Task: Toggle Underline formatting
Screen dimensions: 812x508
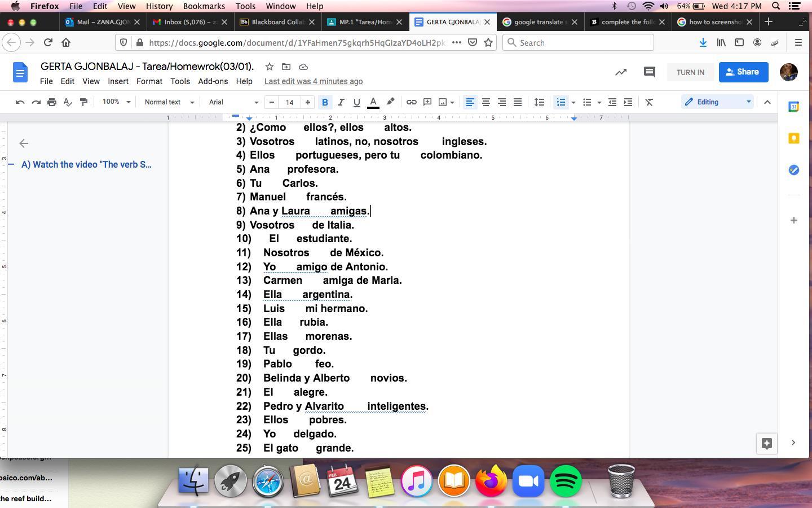Action: coord(356,102)
